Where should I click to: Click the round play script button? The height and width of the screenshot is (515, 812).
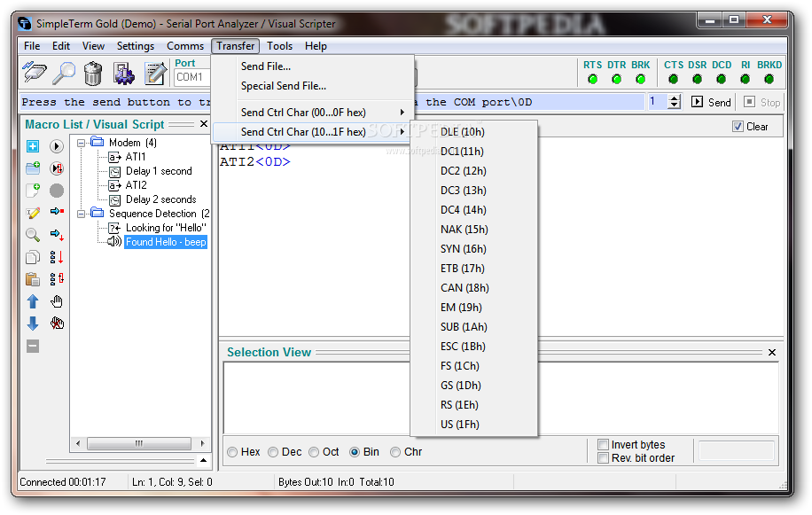(x=57, y=146)
